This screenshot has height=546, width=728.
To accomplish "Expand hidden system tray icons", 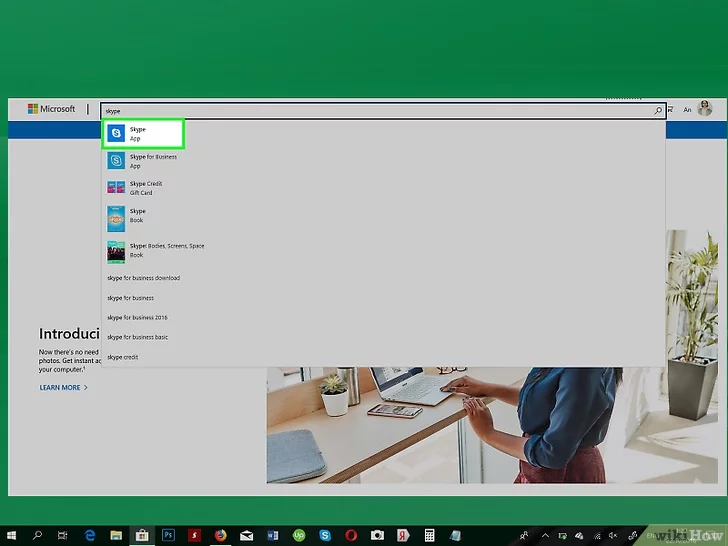I will [545, 535].
